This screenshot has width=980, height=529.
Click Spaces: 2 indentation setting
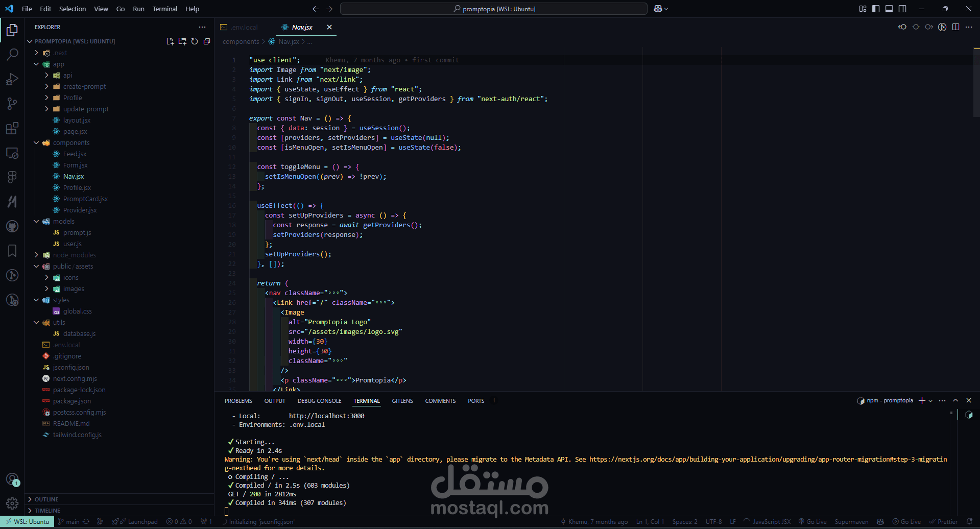(x=685, y=522)
